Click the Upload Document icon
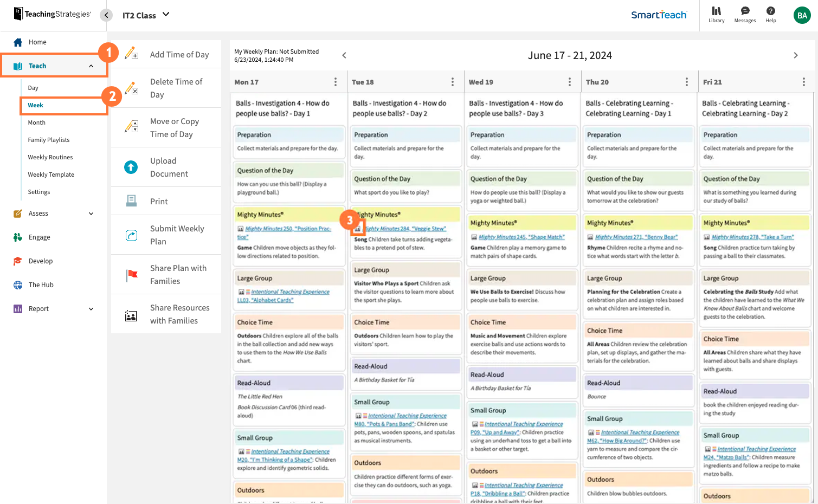 click(x=131, y=167)
